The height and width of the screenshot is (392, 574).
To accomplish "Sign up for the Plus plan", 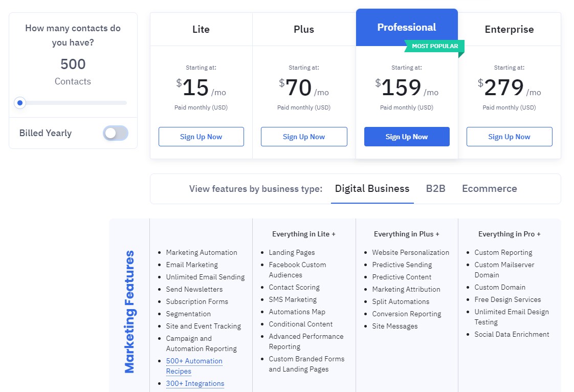I will pyautogui.click(x=304, y=137).
